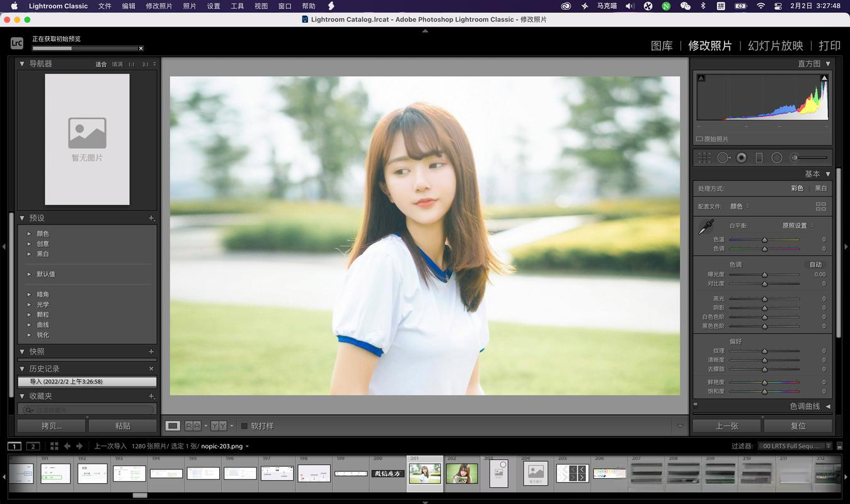This screenshot has height=504, width=850.
Task: Click the 曝光度 exposure slider handle
Action: click(x=764, y=275)
